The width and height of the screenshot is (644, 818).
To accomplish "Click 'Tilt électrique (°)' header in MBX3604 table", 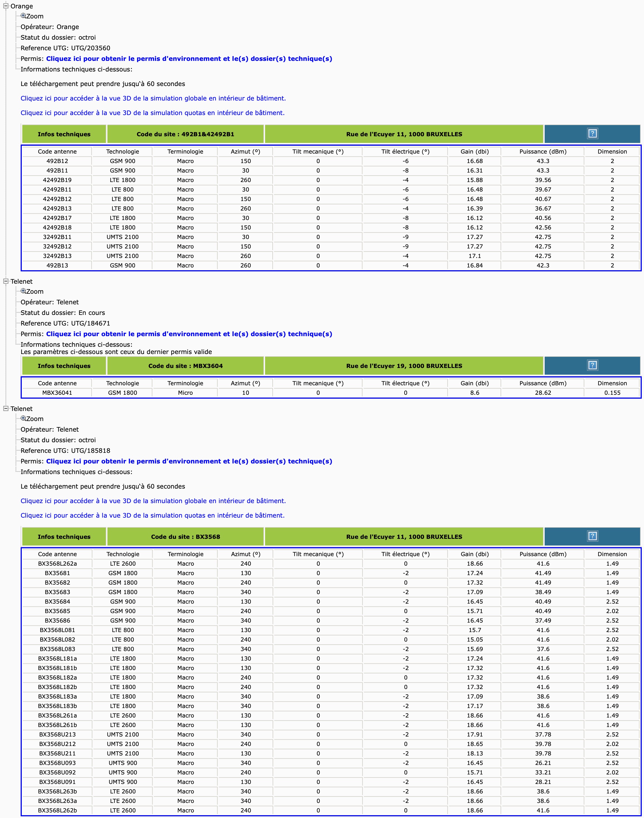I will pos(405,383).
